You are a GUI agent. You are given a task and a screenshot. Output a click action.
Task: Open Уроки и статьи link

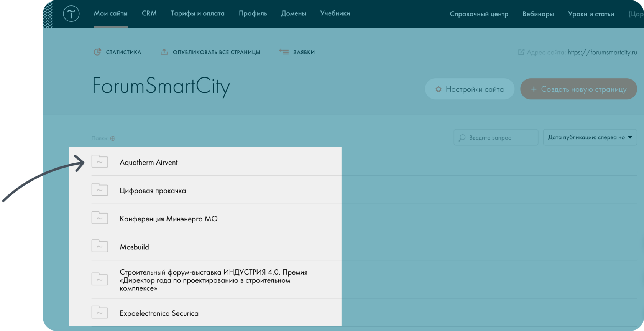591,14
